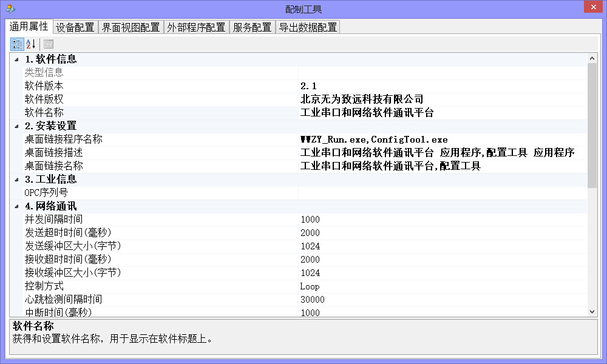Image resolution: width=607 pixels, height=364 pixels.
Task: Select the 接收缓冲区大小(字节) property label
Action: tap(73, 273)
